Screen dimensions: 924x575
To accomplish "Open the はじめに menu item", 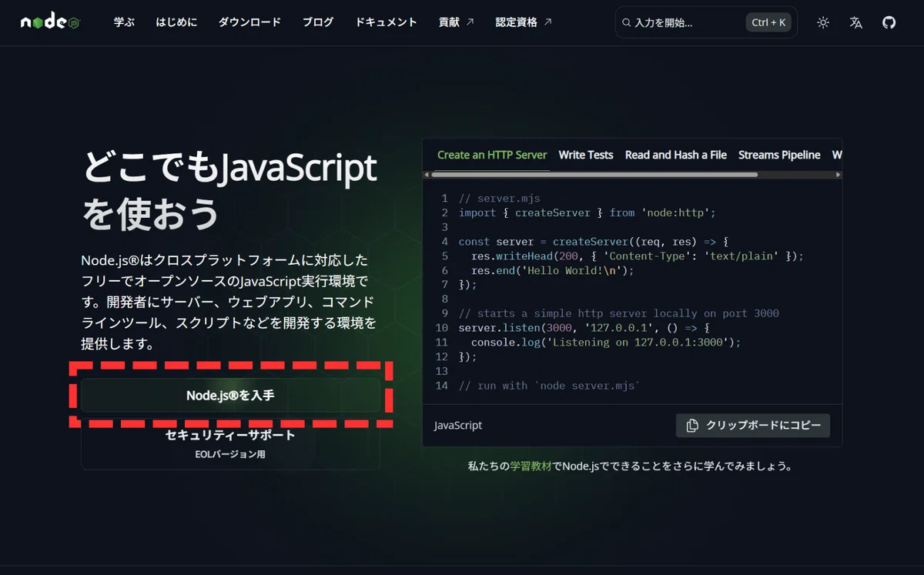I will (x=176, y=22).
